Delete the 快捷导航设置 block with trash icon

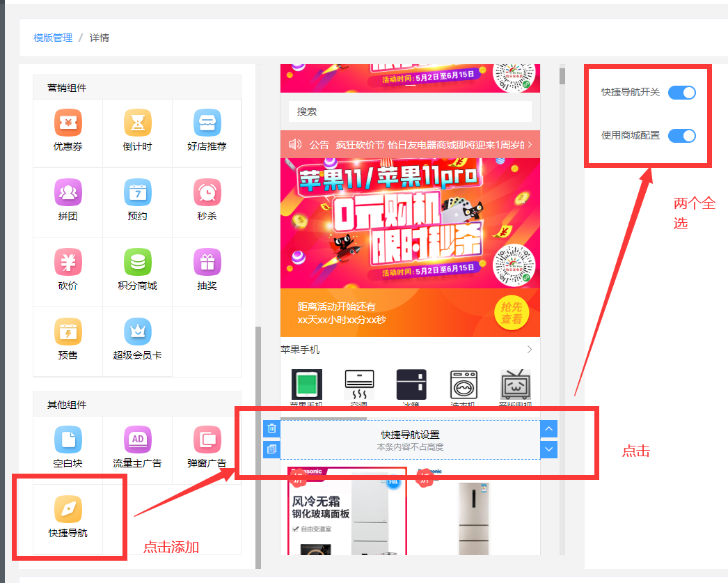pyautogui.click(x=271, y=429)
